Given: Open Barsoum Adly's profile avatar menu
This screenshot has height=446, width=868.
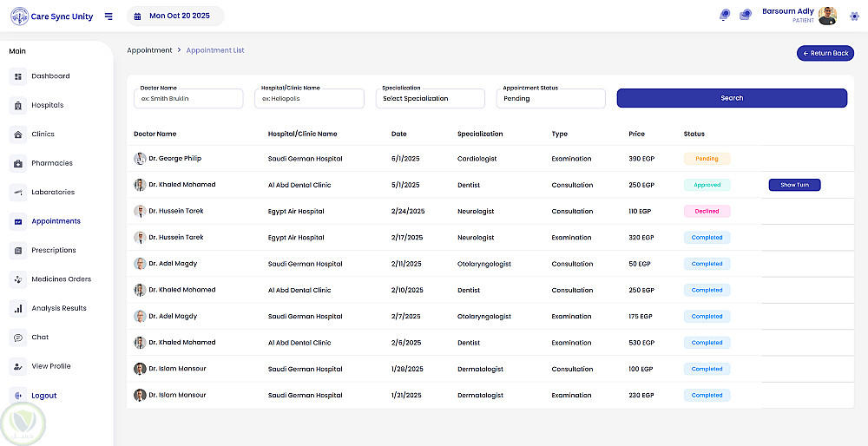Looking at the screenshot, I should tap(828, 16).
